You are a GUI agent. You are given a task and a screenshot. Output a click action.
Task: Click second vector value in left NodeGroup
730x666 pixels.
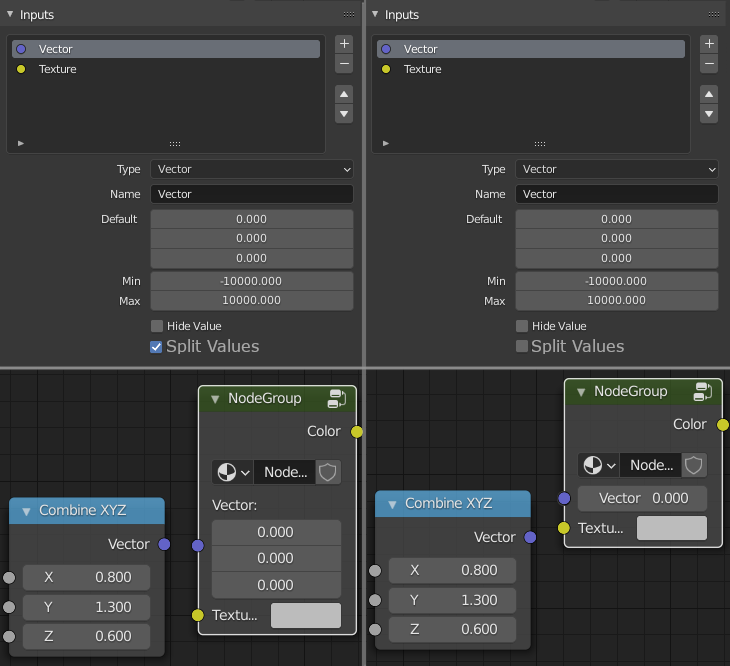[x=277, y=558]
